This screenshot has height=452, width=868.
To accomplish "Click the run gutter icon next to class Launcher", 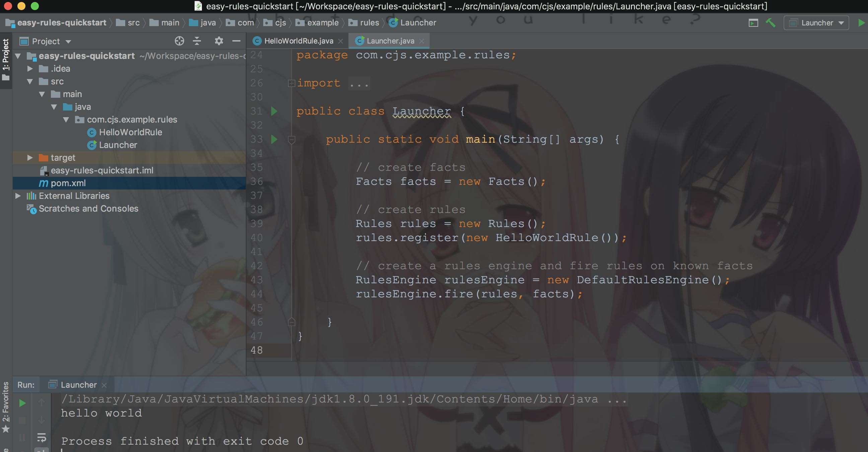I will 274,111.
